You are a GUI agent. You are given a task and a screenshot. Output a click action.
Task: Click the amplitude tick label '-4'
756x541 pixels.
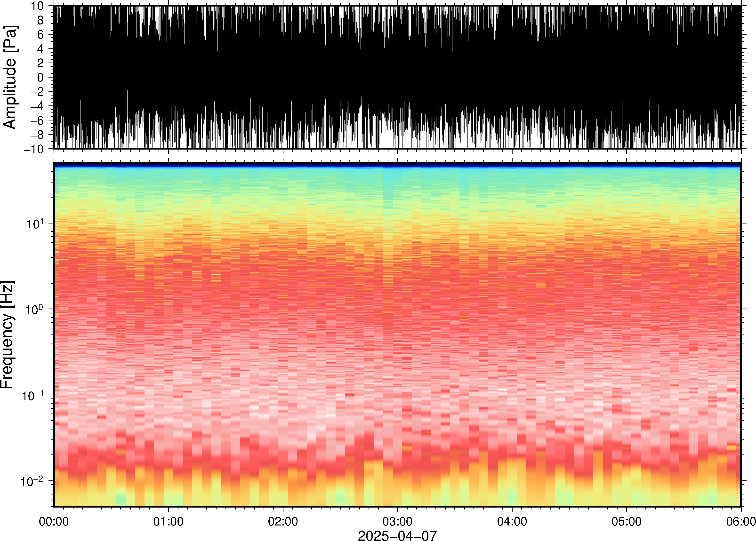point(37,106)
